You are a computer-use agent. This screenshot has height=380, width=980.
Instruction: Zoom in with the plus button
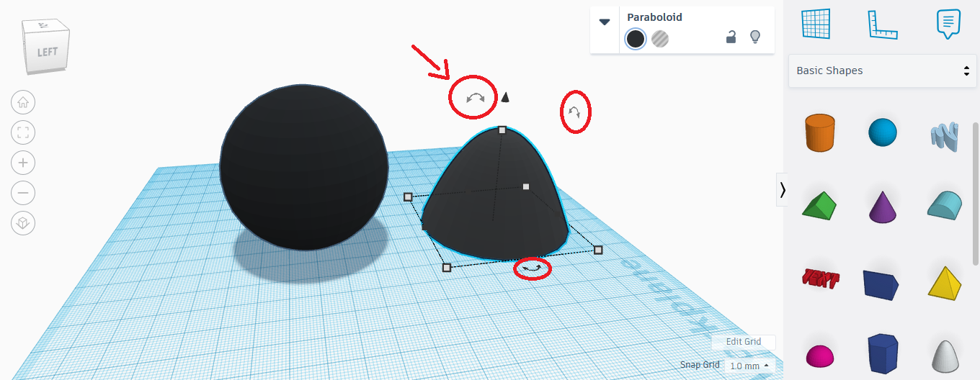click(23, 163)
